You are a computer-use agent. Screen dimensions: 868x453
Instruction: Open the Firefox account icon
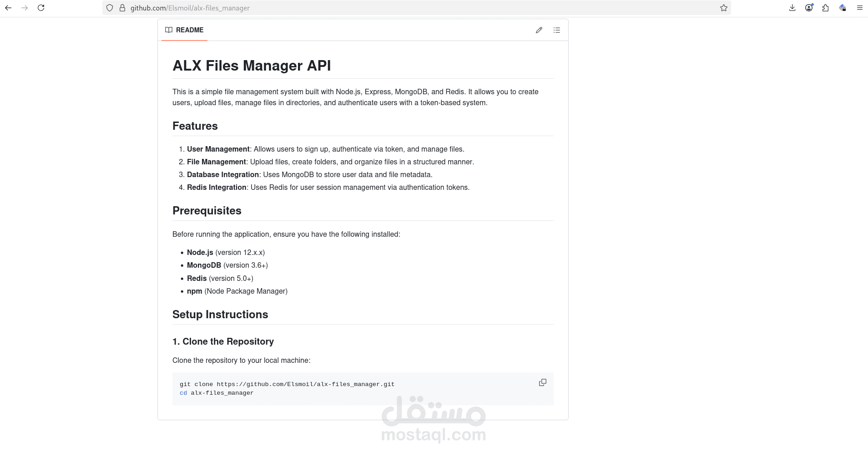(808, 8)
